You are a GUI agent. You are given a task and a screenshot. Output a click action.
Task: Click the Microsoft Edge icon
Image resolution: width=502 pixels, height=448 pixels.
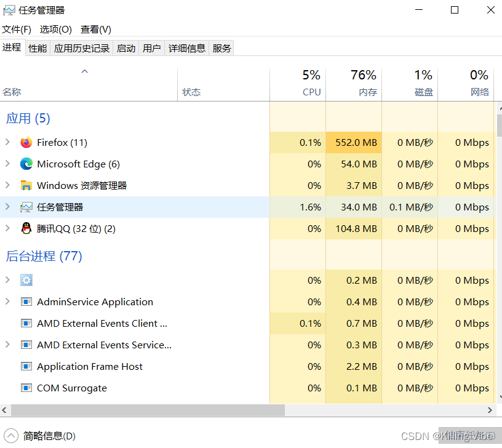pyautogui.click(x=26, y=164)
